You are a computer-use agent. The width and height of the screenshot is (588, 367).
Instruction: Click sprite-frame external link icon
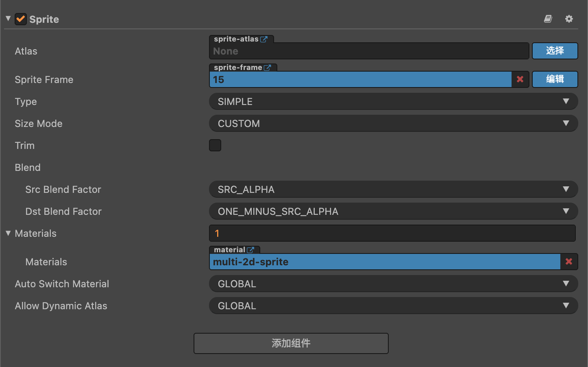[x=267, y=68]
